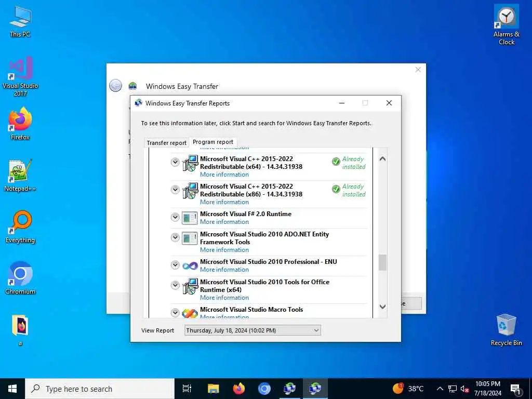The width and height of the screenshot is (532, 399).
Task: Minimize the Windows Easy Transfer Reports window
Action: [342, 103]
